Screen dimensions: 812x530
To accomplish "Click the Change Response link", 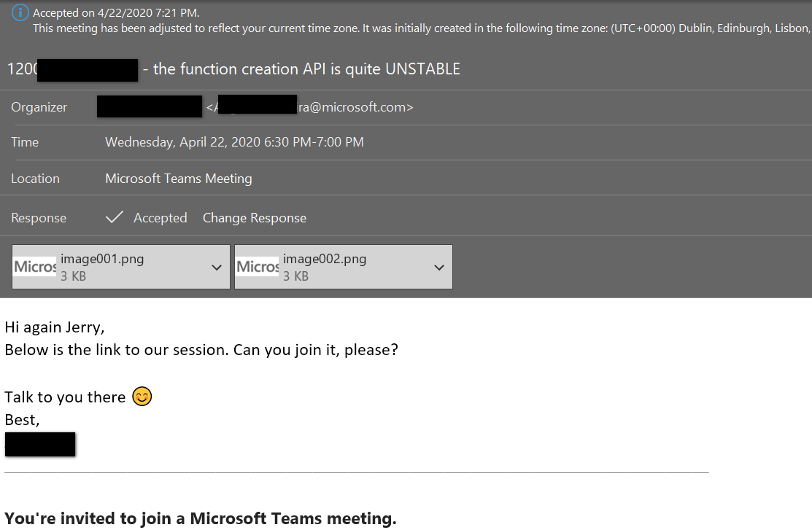I will click(255, 218).
